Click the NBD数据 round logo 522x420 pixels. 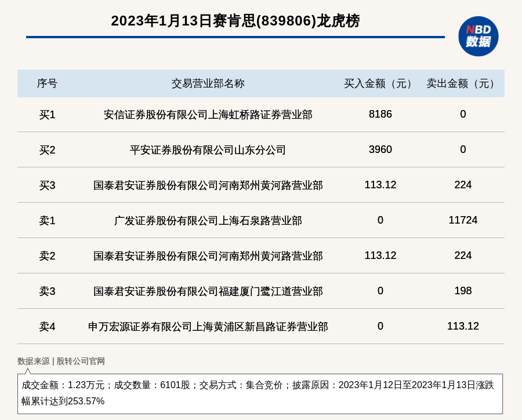click(478, 36)
